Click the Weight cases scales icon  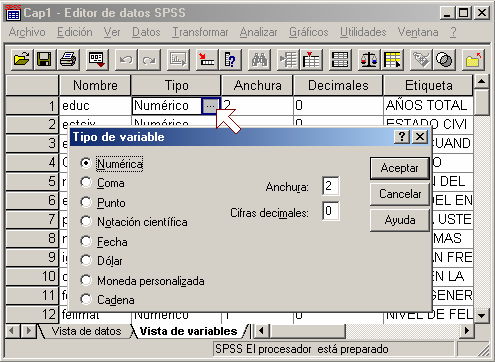pyautogui.click(x=369, y=60)
